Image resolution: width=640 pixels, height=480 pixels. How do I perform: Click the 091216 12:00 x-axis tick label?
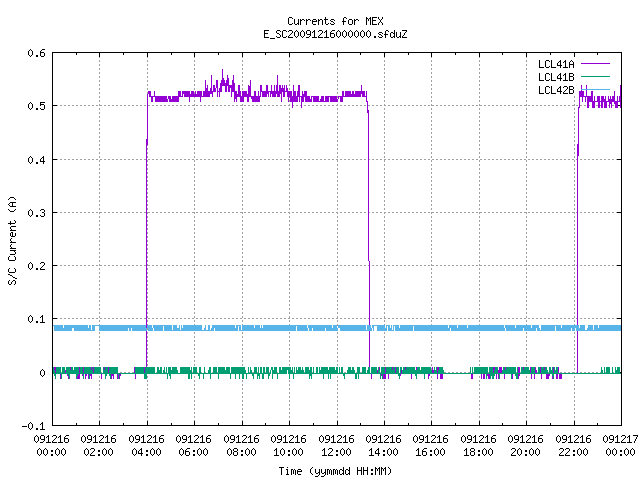pyautogui.click(x=336, y=446)
